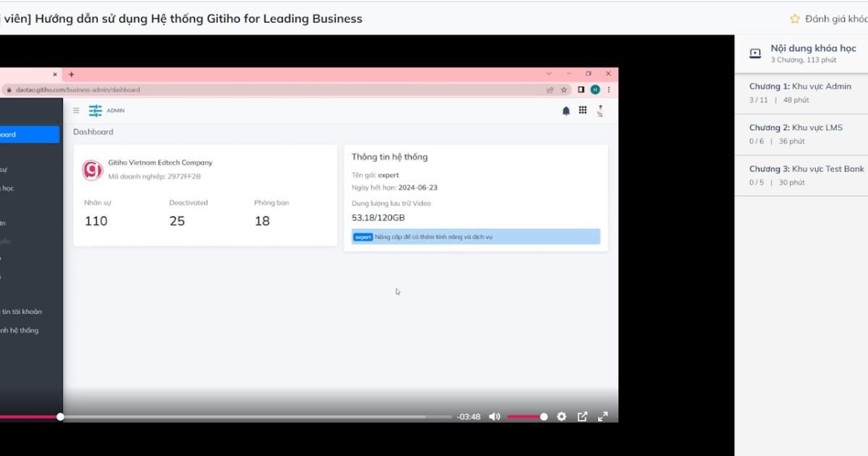This screenshot has height=456, width=868.
Task: Click Mã doanh nghiệp: 2972FF2B
Action: [x=154, y=176]
